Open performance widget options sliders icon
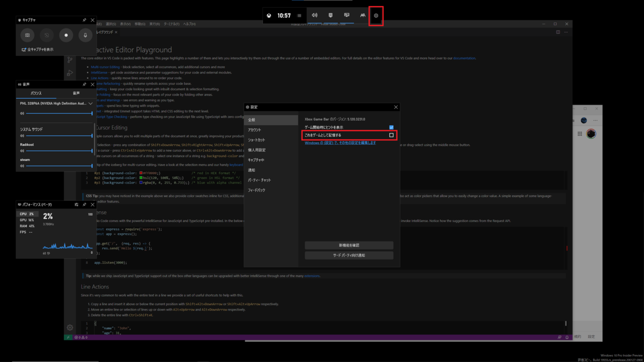The width and height of the screenshot is (644, 362). pos(76,204)
